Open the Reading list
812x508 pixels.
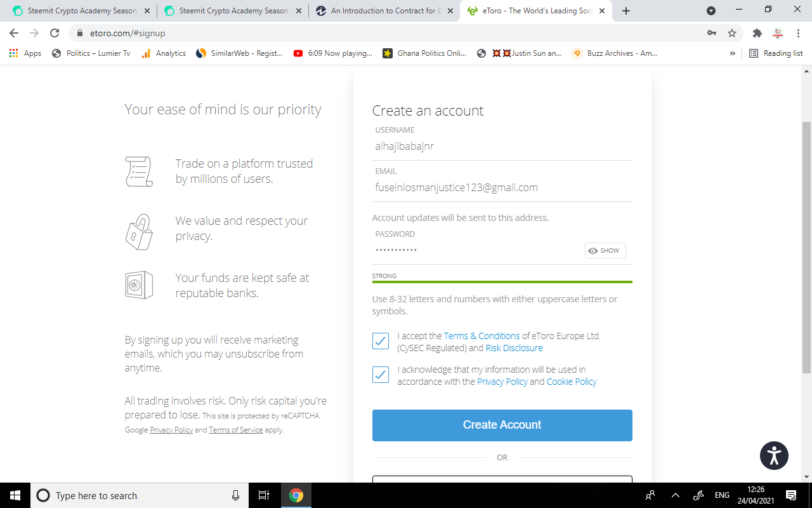(x=776, y=53)
